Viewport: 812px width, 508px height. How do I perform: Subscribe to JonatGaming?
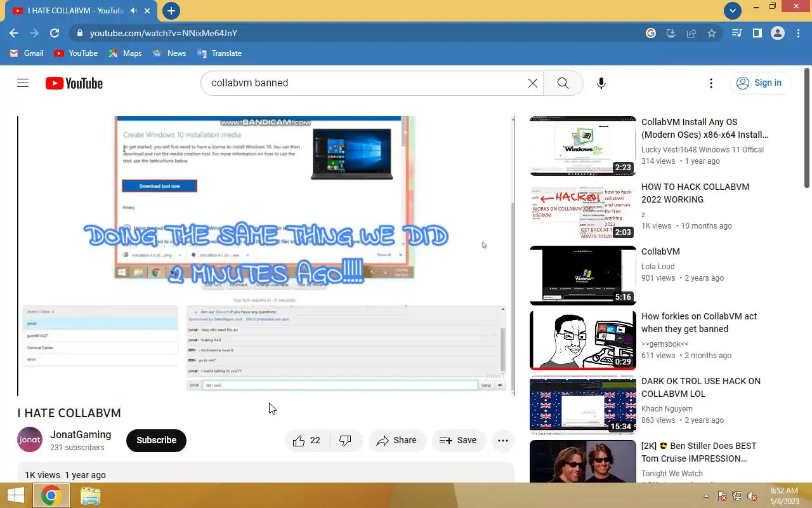coord(156,441)
